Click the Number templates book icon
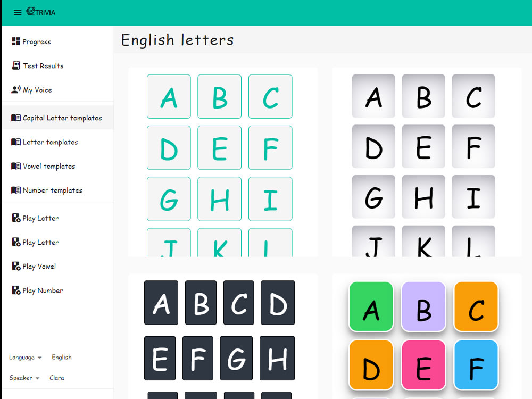The width and height of the screenshot is (532, 399). (x=15, y=190)
